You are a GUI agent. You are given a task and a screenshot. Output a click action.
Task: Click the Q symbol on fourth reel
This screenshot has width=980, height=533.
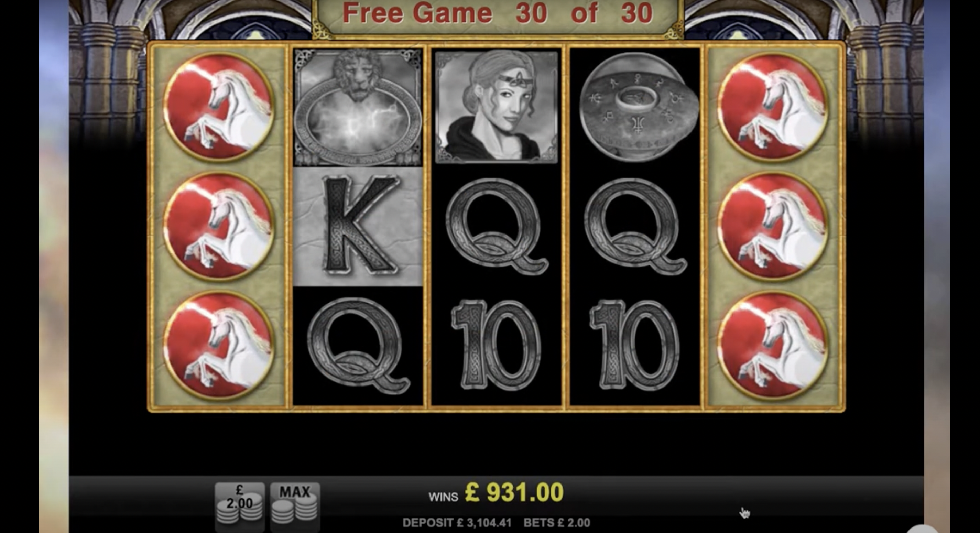[x=635, y=226]
